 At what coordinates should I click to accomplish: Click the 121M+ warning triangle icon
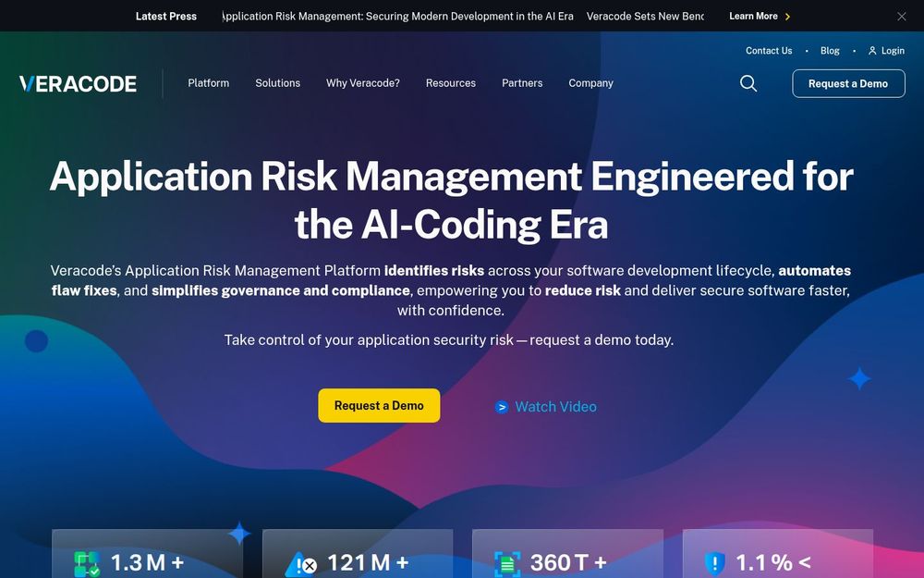pyautogui.click(x=301, y=564)
